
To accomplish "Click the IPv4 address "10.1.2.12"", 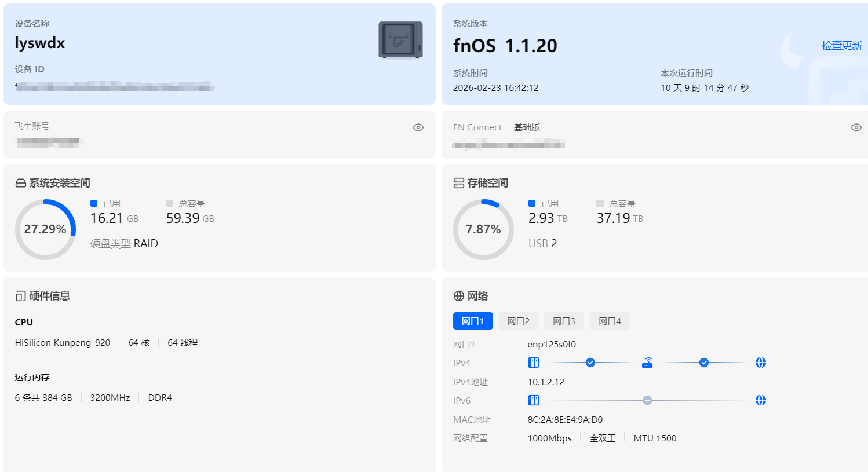I will click(546, 382).
